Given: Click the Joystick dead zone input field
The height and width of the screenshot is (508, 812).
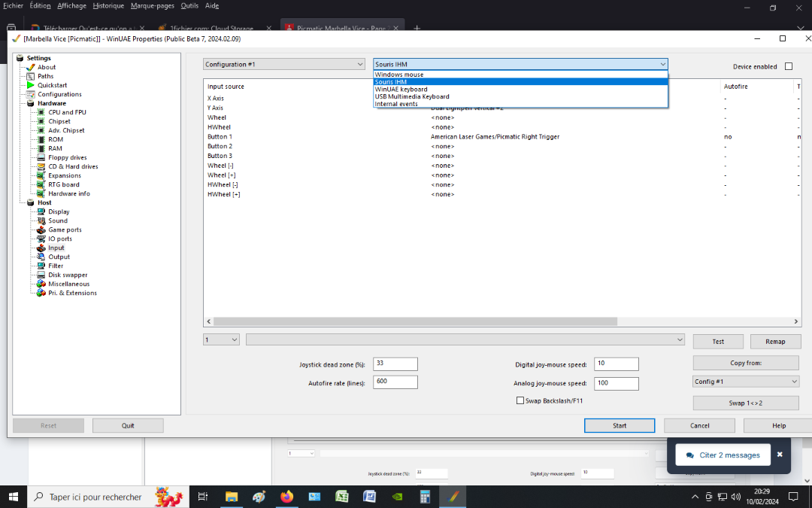Looking at the screenshot, I should tap(395, 364).
